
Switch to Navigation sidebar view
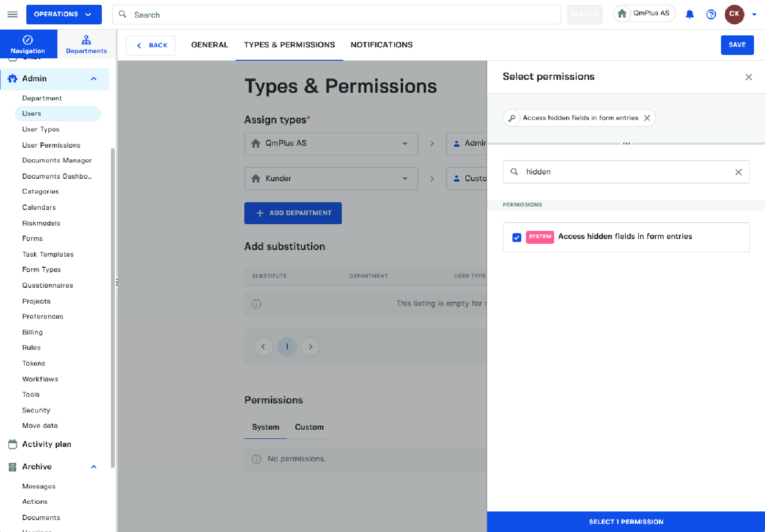coord(28,44)
